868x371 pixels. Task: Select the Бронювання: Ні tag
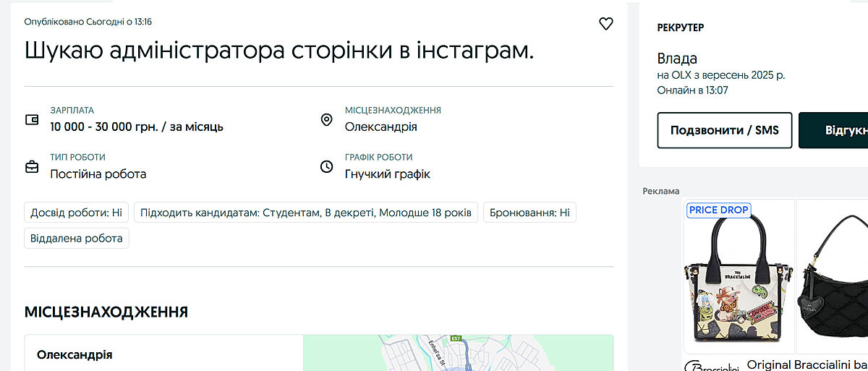(x=529, y=213)
